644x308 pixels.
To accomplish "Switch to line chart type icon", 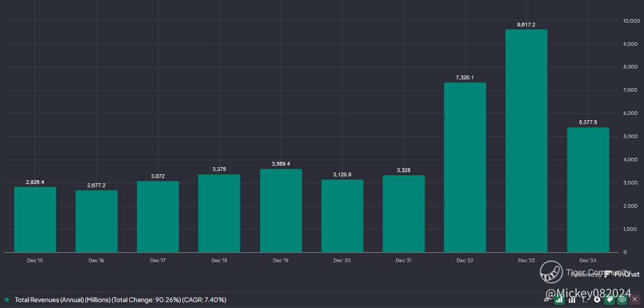I will click(x=547, y=299).
